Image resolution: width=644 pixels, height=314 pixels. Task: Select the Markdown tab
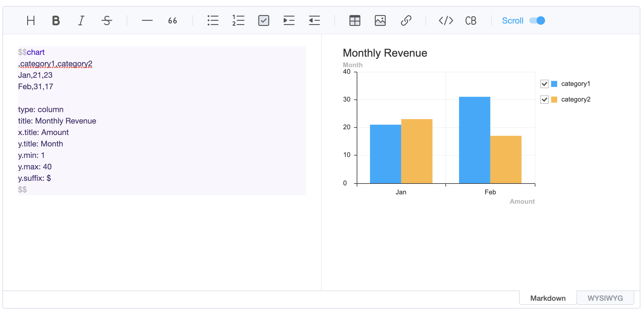coord(548,298)
